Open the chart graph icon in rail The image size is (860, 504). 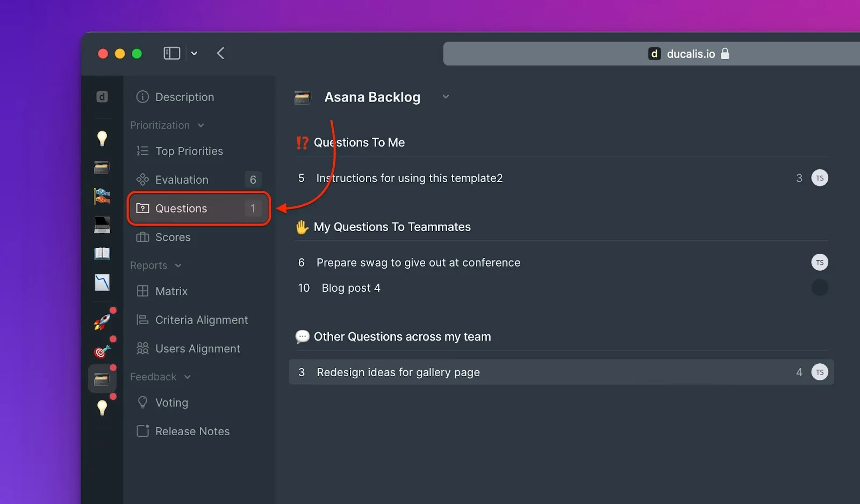[102, 282]
